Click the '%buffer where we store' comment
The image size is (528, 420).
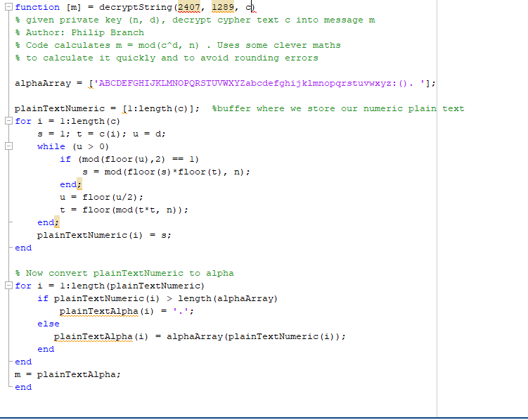338,108
